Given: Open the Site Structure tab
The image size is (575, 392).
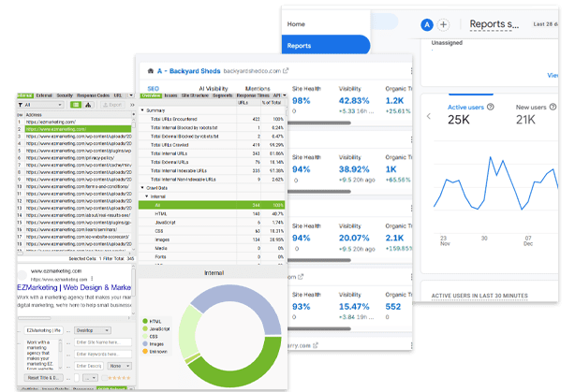Looking at the screenshot, I should [195, 95].
